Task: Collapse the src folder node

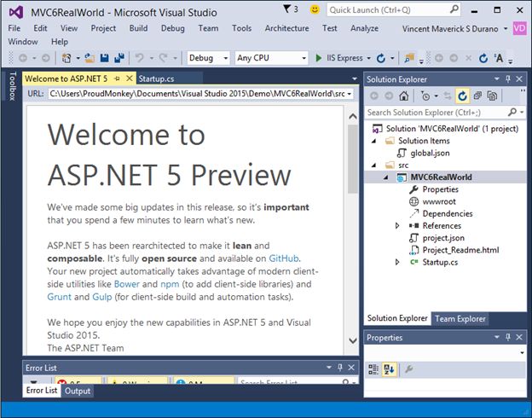Action: 374,165
